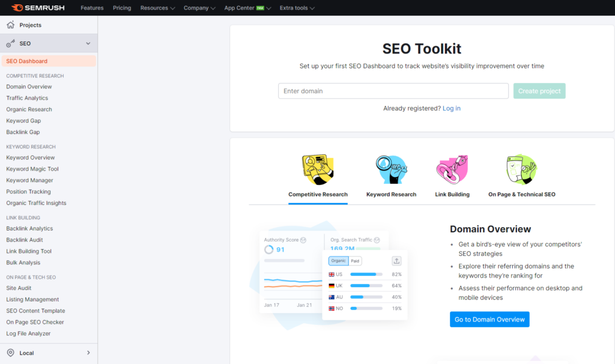This screenshot has height=364, width=615.
Task: Click the Authority Score trend chart
Action: point(293,283)
